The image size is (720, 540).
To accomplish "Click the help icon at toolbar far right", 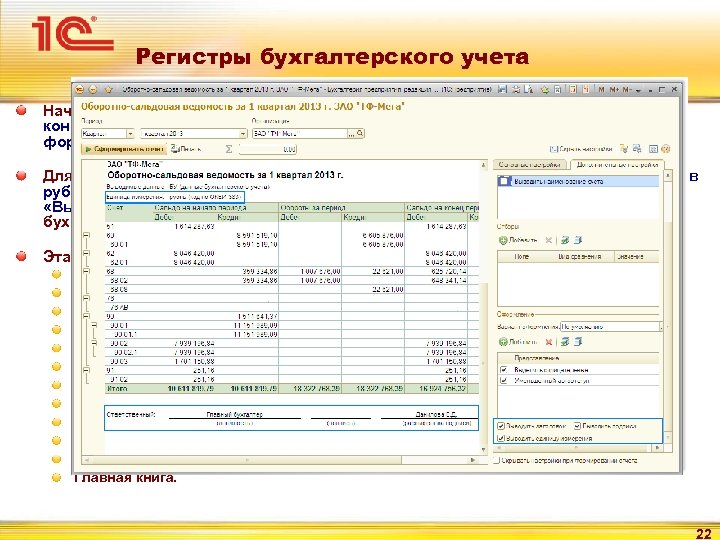I will coord(665,149).
